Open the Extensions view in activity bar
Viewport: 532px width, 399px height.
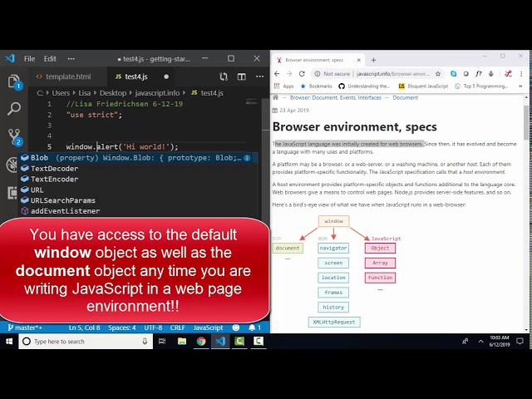[12, 193]
